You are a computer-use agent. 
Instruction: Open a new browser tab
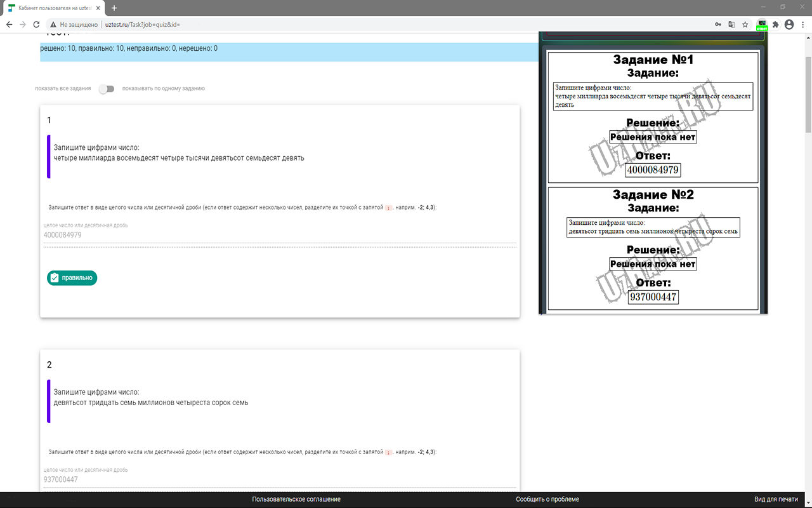tap(114, 8)
